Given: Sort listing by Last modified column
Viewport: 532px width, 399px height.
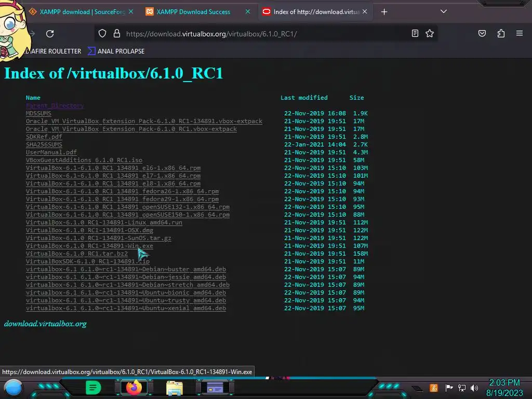Looking at the screenshot, I should (304, 98).
